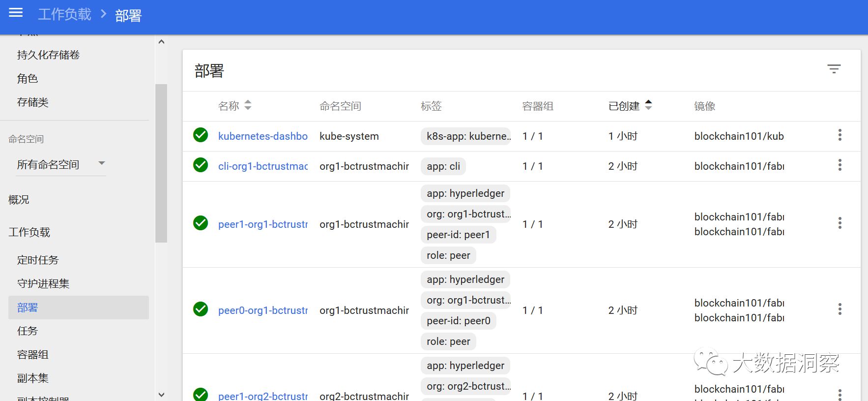Click the sidebar scrollbar thumb

pos(161,163)
